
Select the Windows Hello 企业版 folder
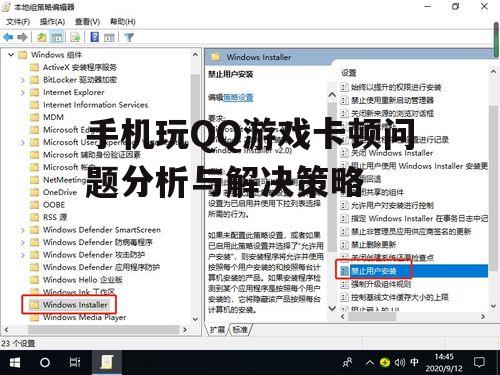coord(76,280)
